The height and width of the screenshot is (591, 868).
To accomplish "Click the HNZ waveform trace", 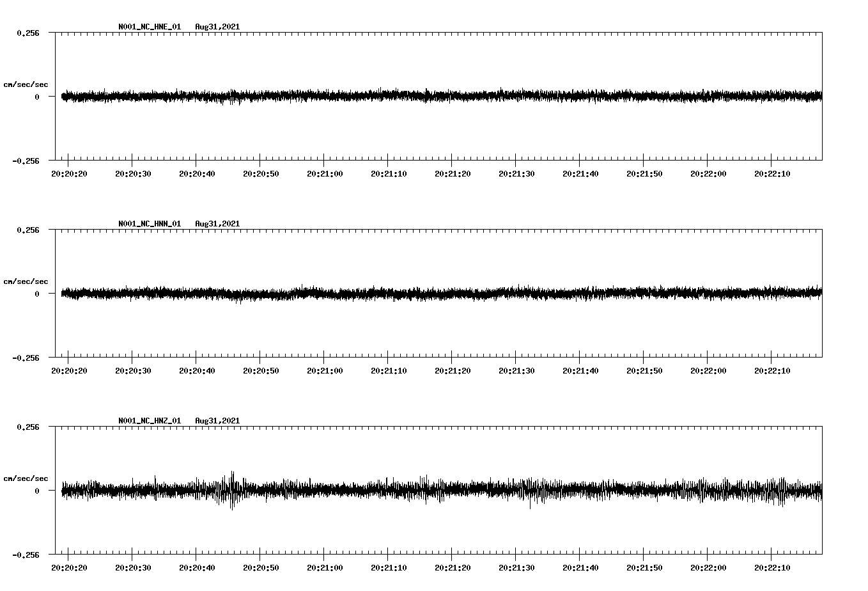I will 442,491.
